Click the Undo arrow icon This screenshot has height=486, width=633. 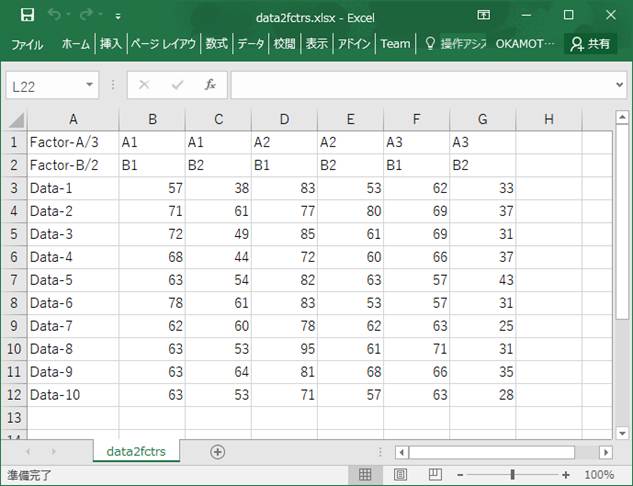coord(57,15)
